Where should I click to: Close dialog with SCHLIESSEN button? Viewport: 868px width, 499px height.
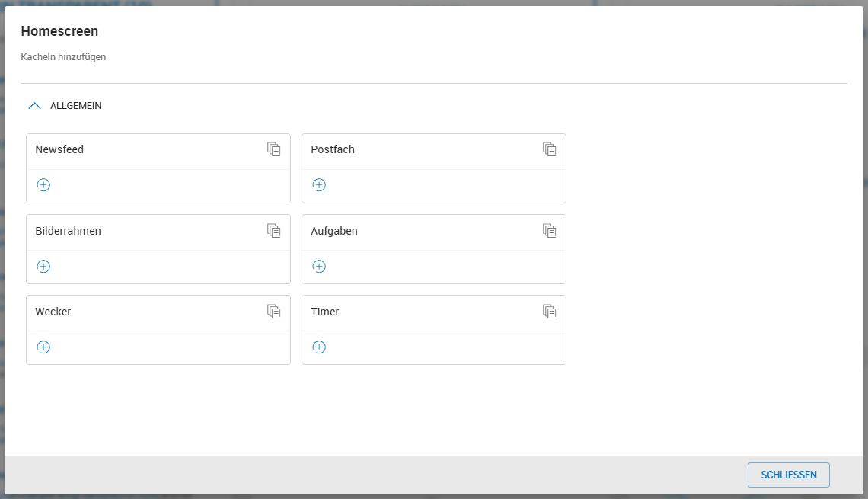[x=788, y=475]
